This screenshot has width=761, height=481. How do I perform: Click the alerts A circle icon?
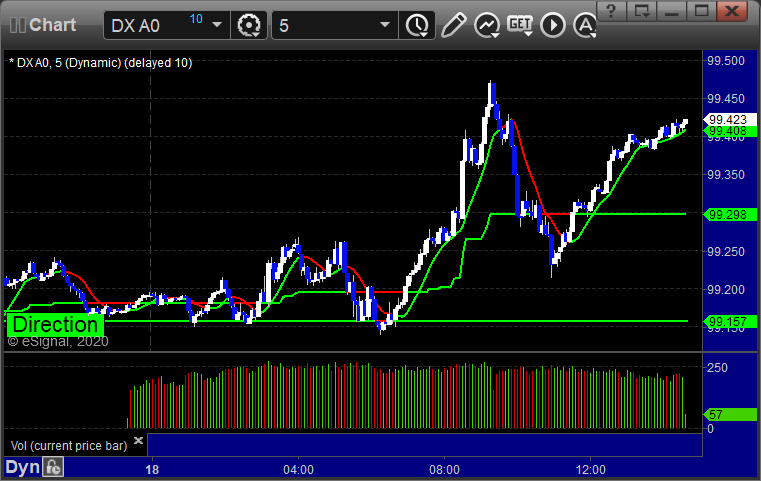pos(585,25)
